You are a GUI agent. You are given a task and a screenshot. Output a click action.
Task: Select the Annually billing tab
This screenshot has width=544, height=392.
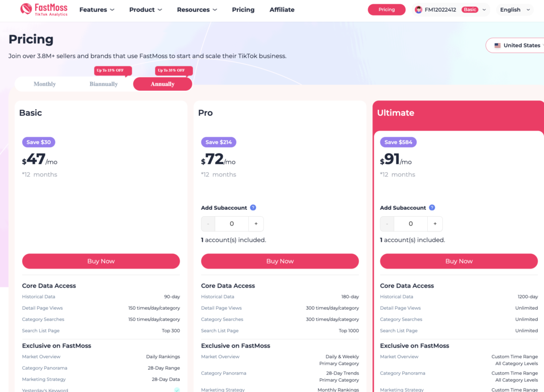point(163,84)
